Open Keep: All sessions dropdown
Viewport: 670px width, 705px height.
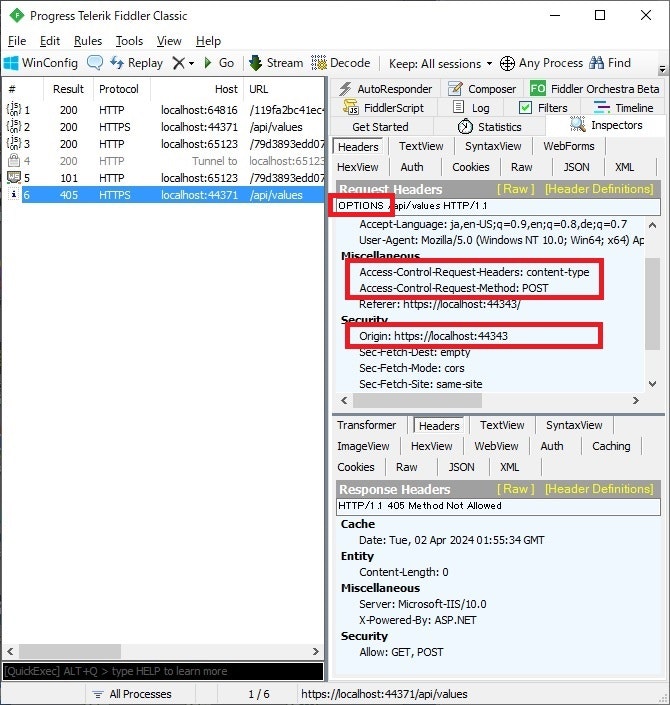pyautogui.click(x=440, y=63)
